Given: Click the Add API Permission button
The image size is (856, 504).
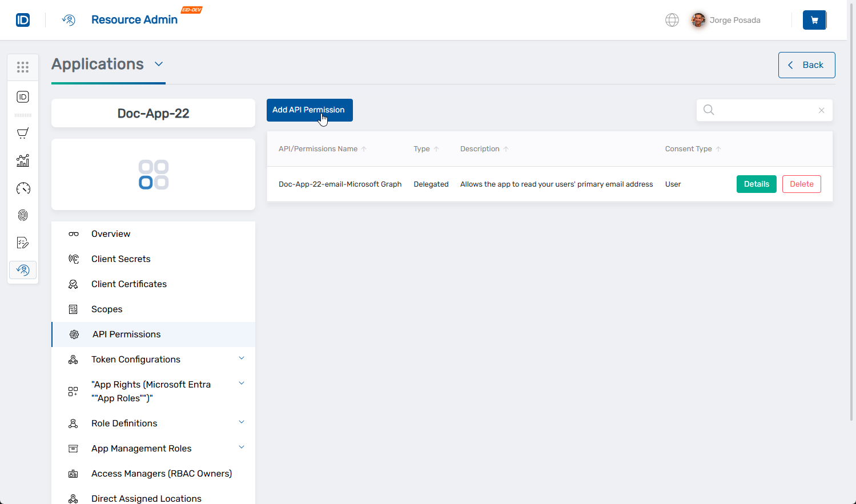Looking at the screenshot, I should (x=309, y=110).
